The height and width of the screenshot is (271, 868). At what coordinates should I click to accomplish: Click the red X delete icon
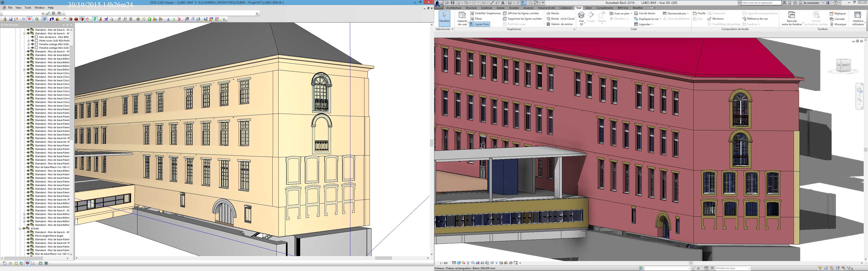click(x=179, y=19)
